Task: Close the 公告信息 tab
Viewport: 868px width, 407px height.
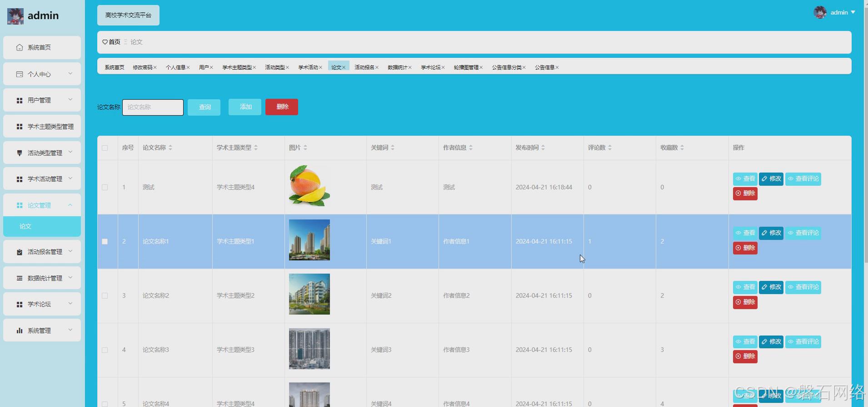Action: click(557, 67)
